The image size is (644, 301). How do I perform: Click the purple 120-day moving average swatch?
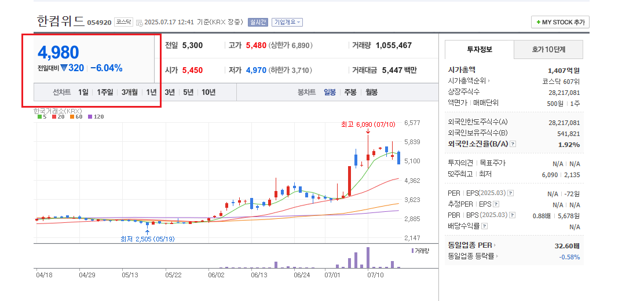point(90,116)
